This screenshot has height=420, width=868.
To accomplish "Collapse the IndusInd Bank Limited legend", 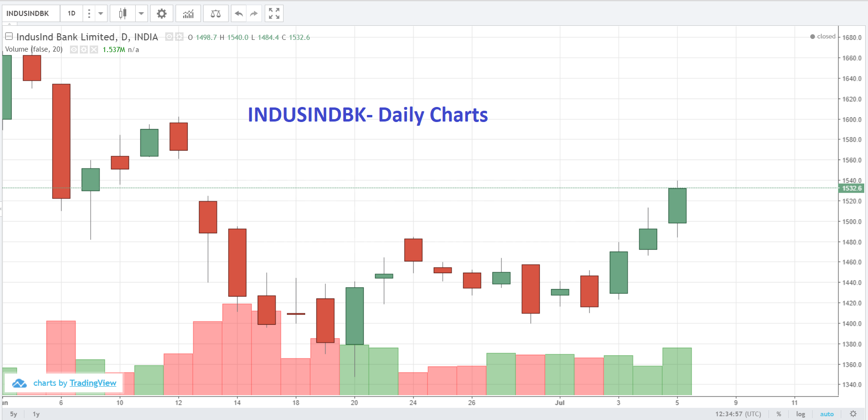I will 9,36.
